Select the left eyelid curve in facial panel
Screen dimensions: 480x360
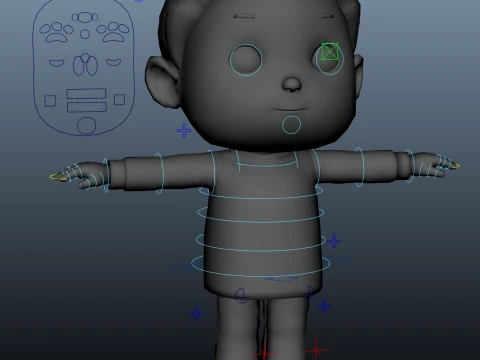57,63
